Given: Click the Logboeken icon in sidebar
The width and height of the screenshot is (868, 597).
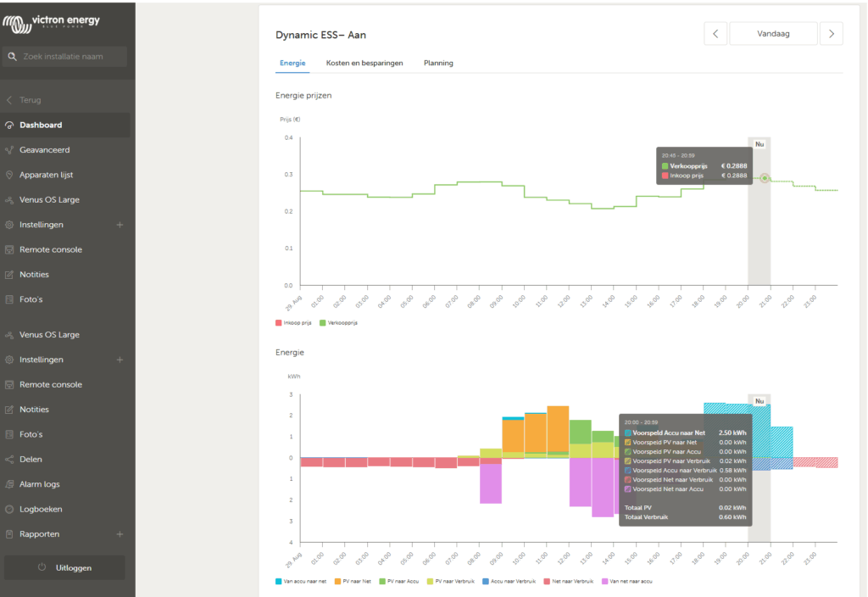Looking at the screenshot, I should (9, 510).
